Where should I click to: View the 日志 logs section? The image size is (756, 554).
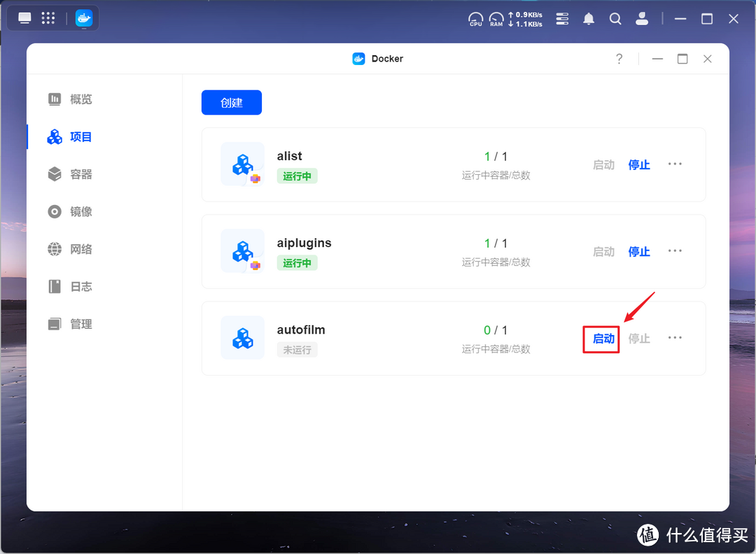click(80, 286)
